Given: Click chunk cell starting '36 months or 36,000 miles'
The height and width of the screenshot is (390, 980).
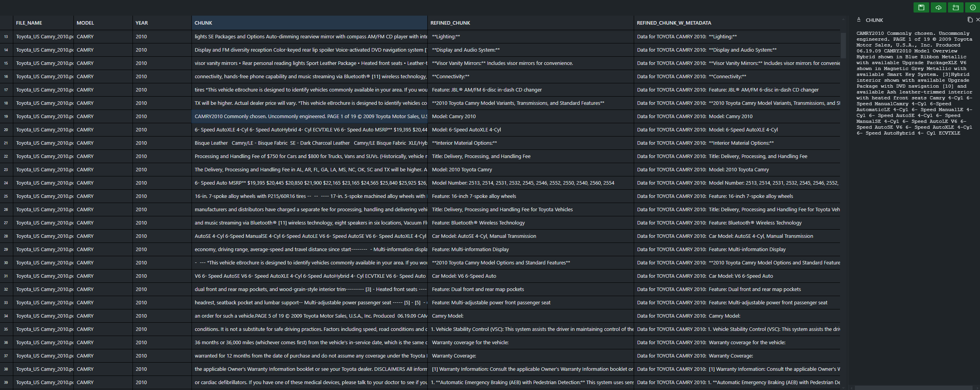Looking at the screenshot, I should 310,342.
